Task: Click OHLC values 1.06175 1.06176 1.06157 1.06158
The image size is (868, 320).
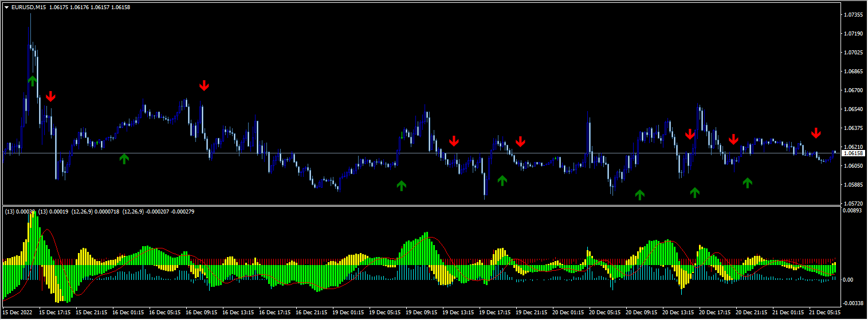Action: (90, 7)
